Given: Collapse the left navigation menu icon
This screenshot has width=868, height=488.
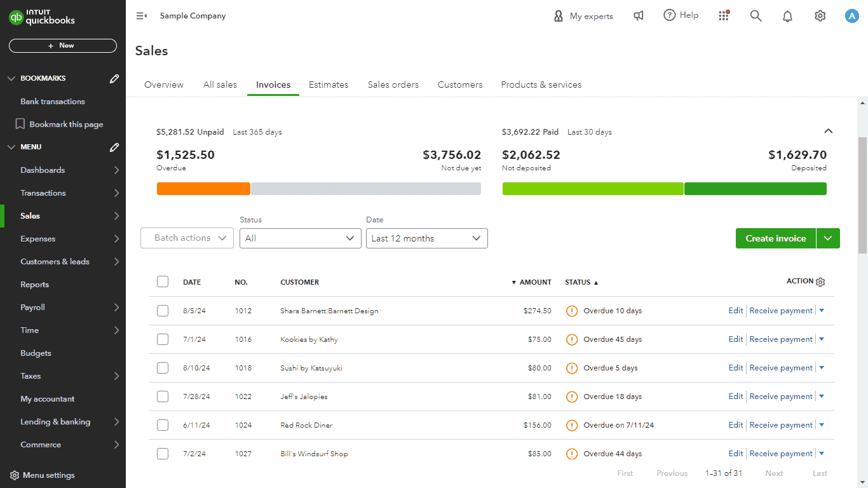Looking at the screenshot, I should (142, 16).
